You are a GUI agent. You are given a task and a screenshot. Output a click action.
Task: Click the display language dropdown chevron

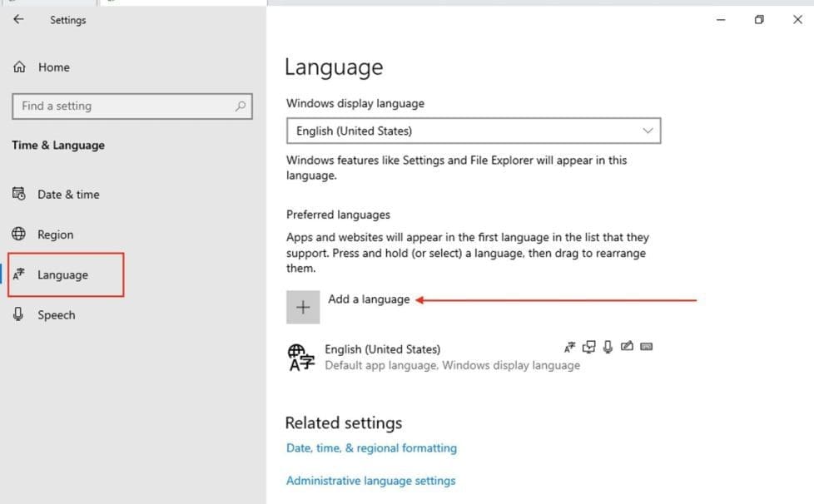click(648, 131)
